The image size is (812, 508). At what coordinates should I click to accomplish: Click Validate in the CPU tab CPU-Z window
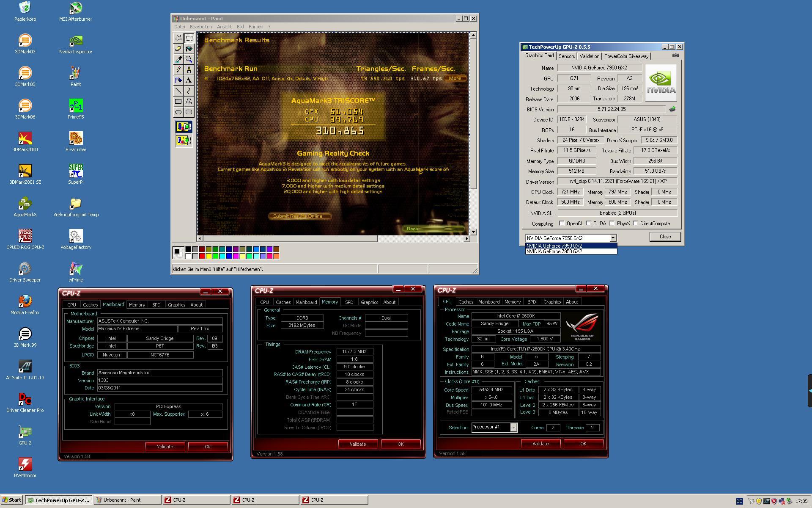click(540, 444)
